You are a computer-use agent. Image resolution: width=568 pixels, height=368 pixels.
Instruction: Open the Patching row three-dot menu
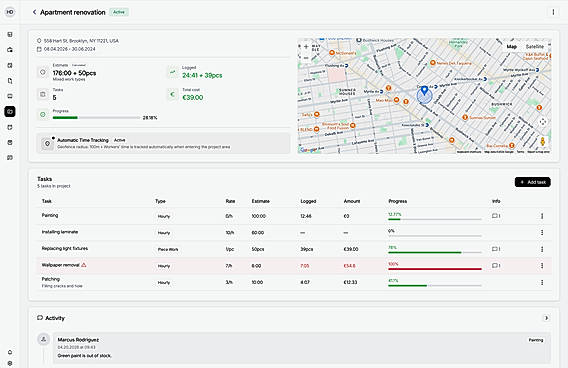coord(542,282)
